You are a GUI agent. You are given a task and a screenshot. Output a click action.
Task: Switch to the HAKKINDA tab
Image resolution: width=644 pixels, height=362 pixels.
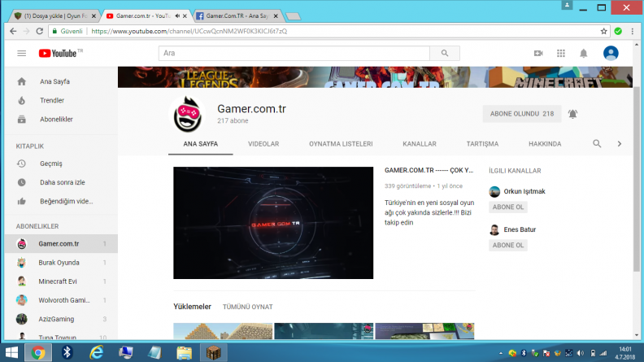coord(545,144)
